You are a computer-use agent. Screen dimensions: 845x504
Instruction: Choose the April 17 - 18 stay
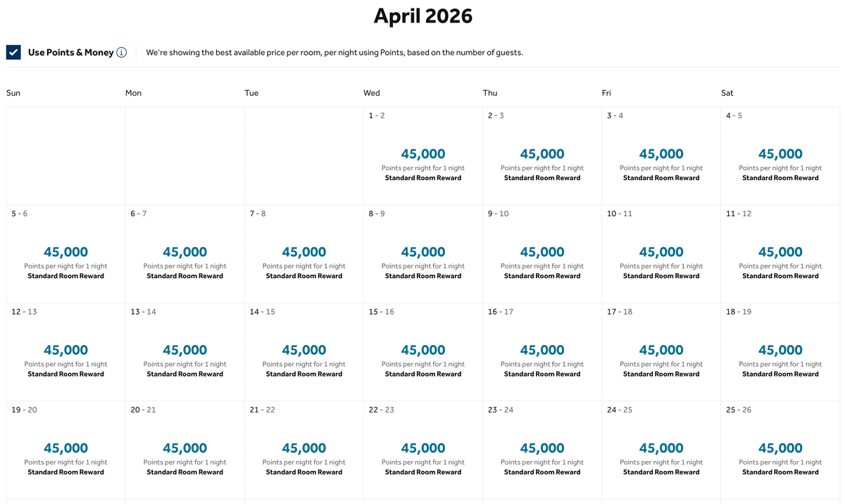point(661,352)
